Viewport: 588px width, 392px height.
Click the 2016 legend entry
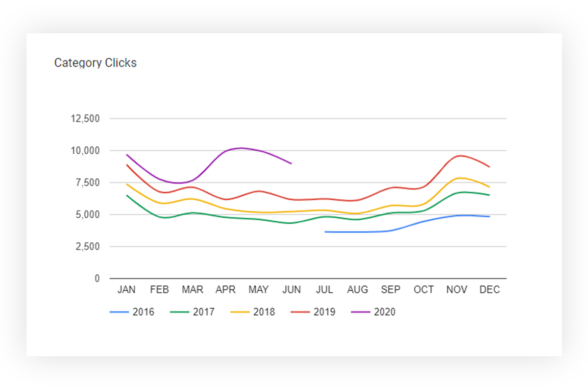coord(132,312)
